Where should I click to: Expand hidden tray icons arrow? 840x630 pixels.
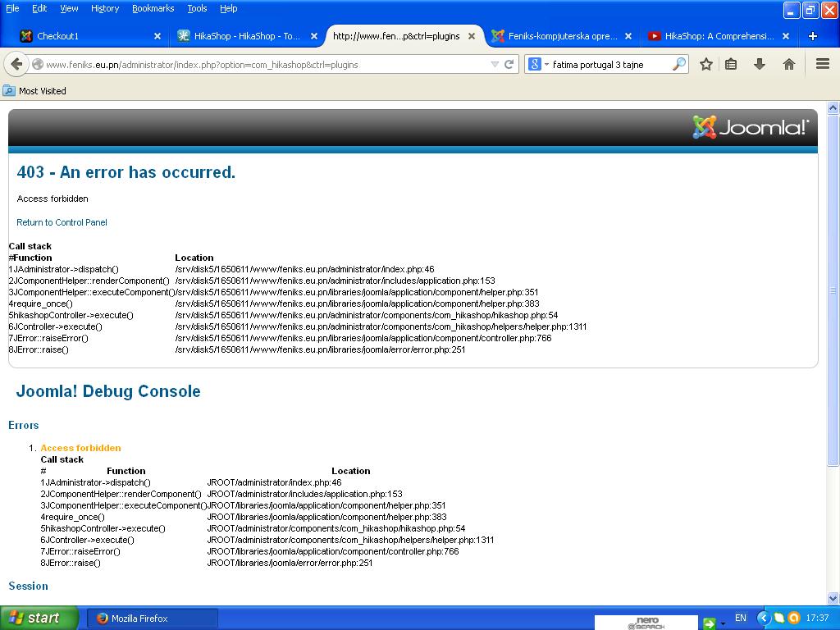coord(763,619)
